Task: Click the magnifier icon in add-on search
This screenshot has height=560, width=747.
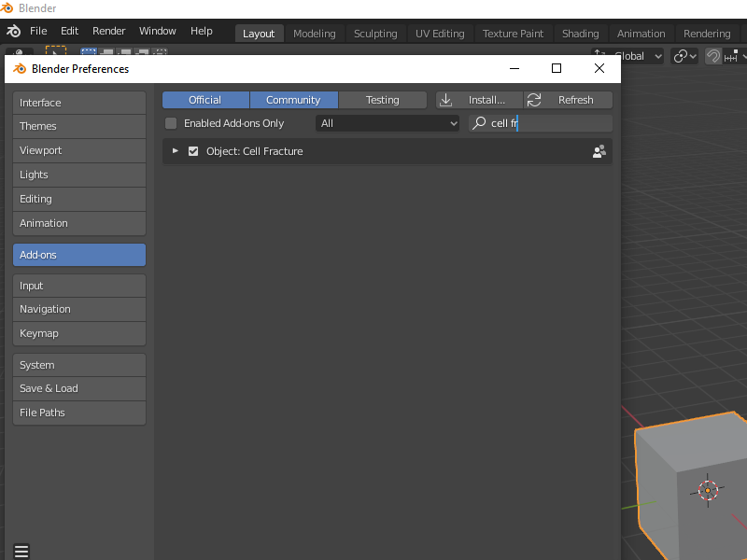Action: tap(479, 123)
